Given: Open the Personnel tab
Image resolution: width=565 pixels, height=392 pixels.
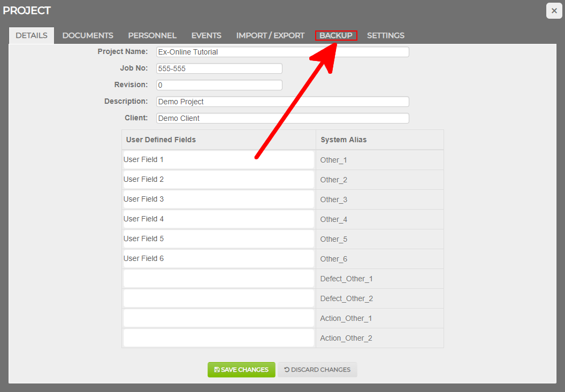Looking at the screenshot, I should click(x=152, y=35).
